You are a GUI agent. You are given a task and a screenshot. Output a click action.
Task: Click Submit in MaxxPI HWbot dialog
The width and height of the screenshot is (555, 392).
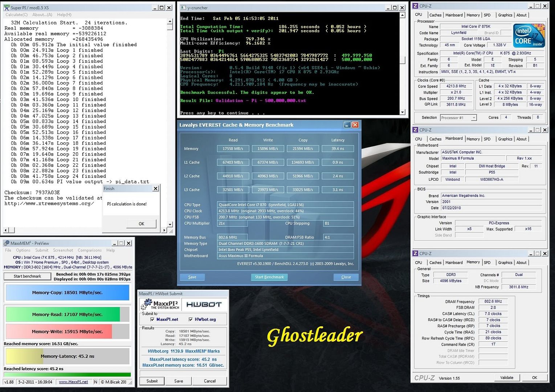pyautogui.click(x=152, y=381)
